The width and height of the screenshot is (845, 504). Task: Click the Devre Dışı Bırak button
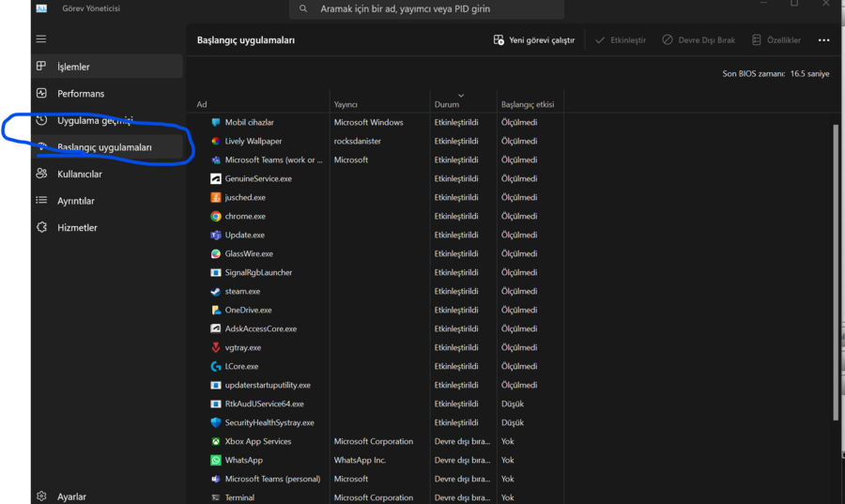point(699,40)
